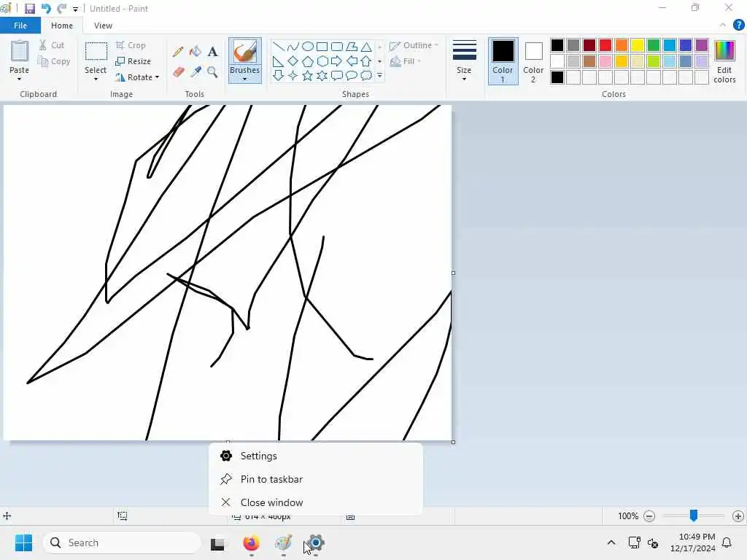The width and height of the screenshot is (747, 560).
Task: Choose the Pentagon shape
Action: pos(308,61)
